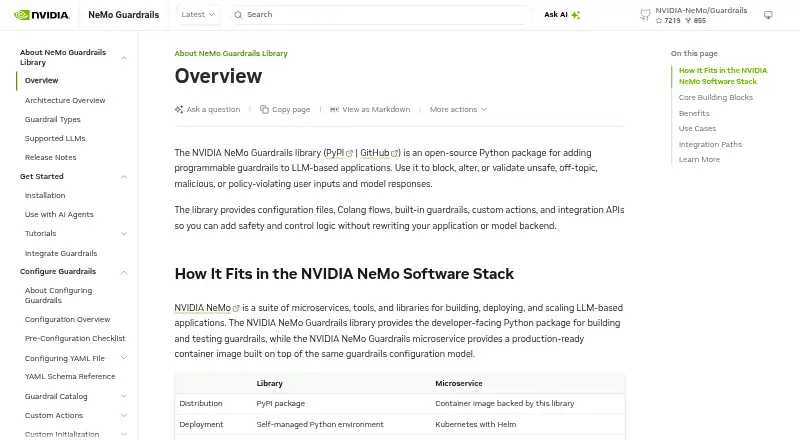Open the NVIDIA-NeMo/Guardrails repository link
Image resolution: width=800 pixels, height=440 pixels.
[x=701, y=10]
